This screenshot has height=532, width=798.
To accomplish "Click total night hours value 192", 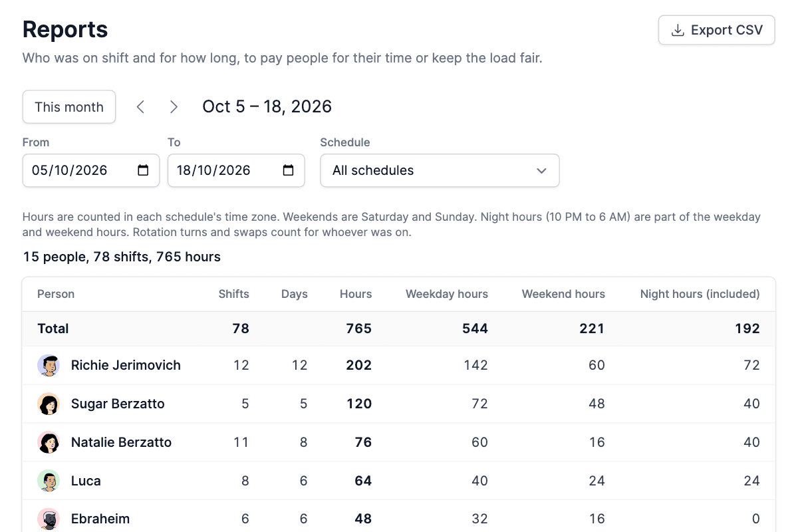I will (747, 329).
